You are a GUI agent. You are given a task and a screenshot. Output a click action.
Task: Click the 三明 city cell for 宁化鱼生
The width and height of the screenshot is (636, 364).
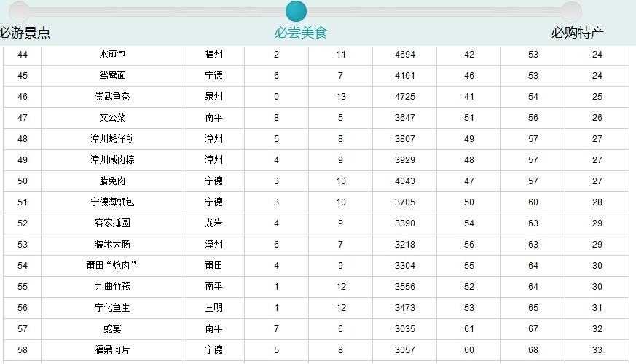pyautogui.click(x=213, y=308)
